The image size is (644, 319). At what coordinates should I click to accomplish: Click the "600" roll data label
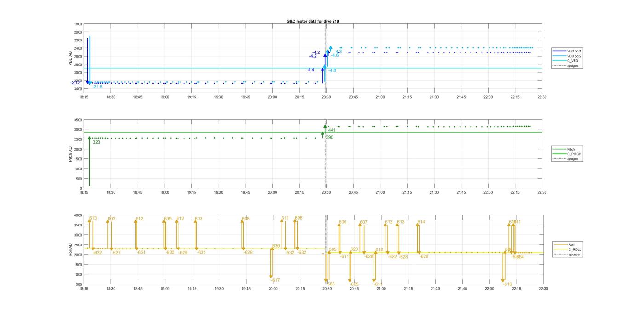[x=343, y=222]
